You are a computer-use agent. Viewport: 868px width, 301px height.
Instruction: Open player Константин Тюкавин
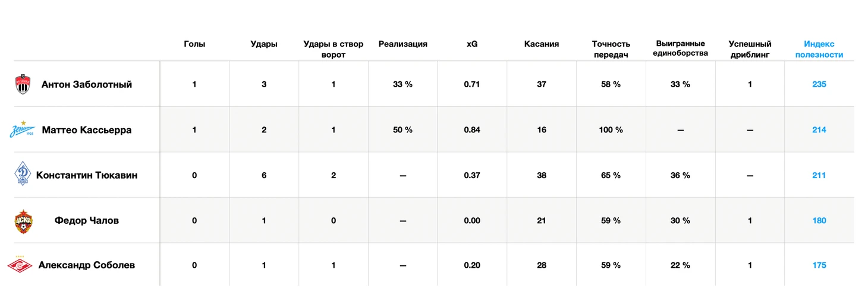(87, 175)
